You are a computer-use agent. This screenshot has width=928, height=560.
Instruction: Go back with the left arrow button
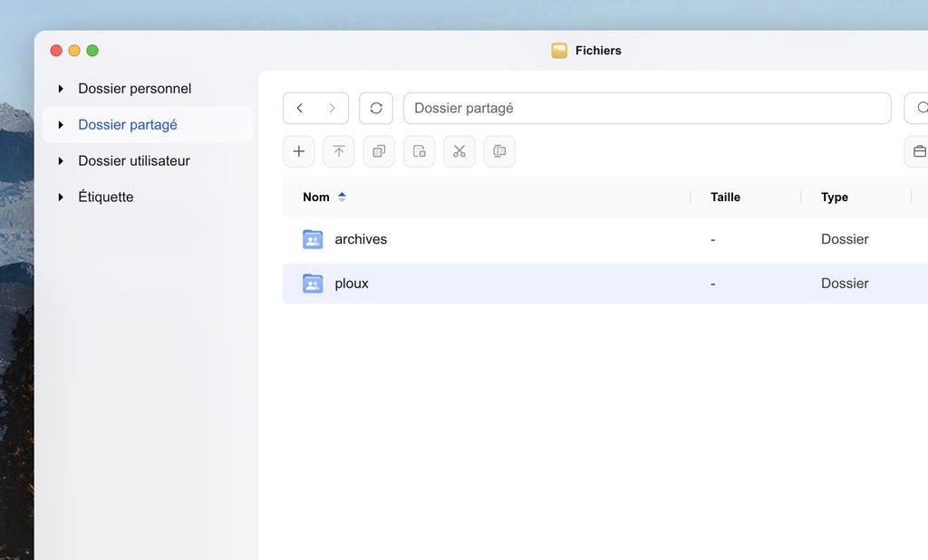(300, 109)
